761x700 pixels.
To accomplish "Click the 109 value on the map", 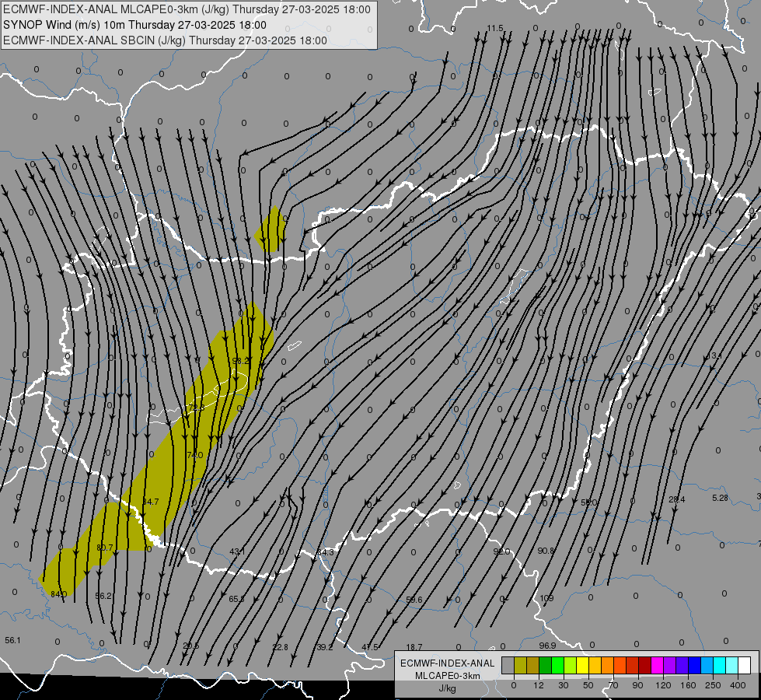I will point(546,598).
